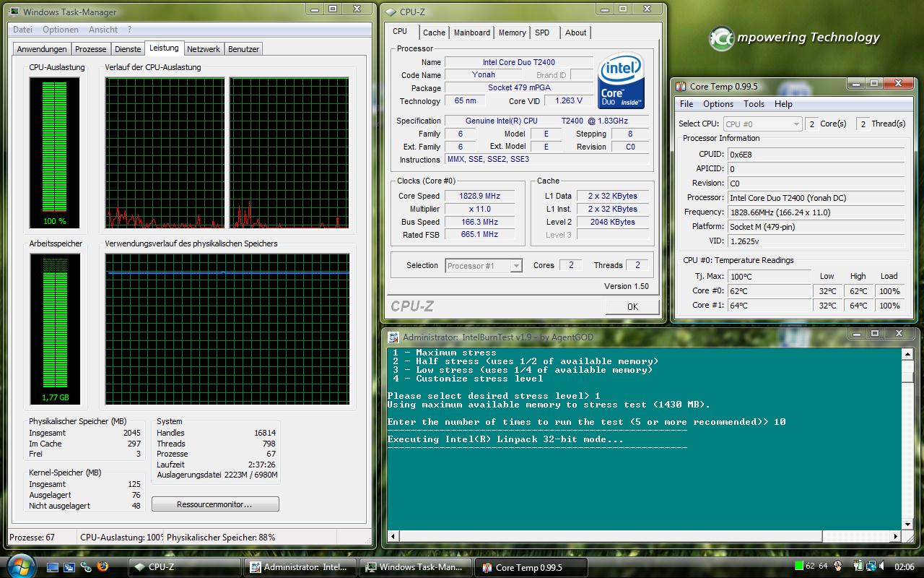Click CPUID field 0x6E8 in Core Temp

816,155
